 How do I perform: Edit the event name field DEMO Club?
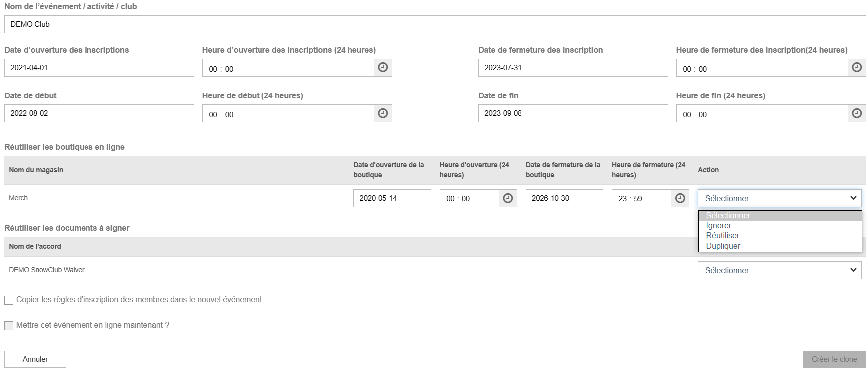[434, 24]
